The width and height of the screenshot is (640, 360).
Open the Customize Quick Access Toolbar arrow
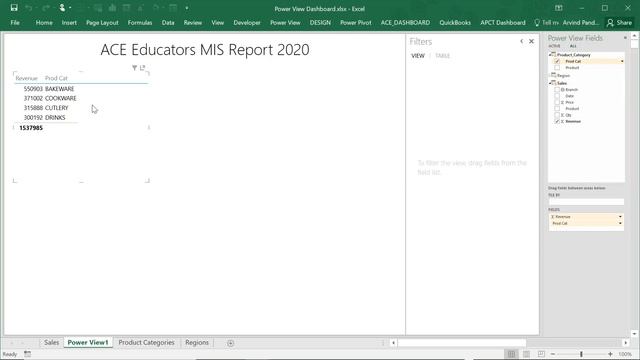(x=187, y=8)
